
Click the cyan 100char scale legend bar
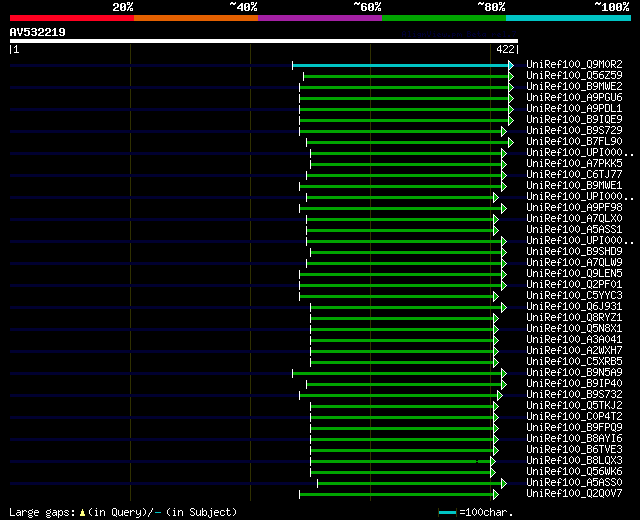click(447, 512)
